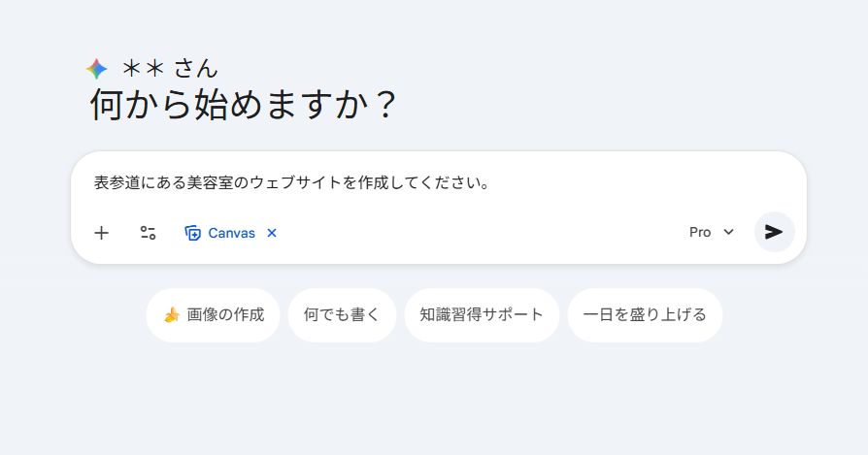Click the banana icon on 画像の作成
This screenshot has height=455, width=868.
tap(172, 315)
